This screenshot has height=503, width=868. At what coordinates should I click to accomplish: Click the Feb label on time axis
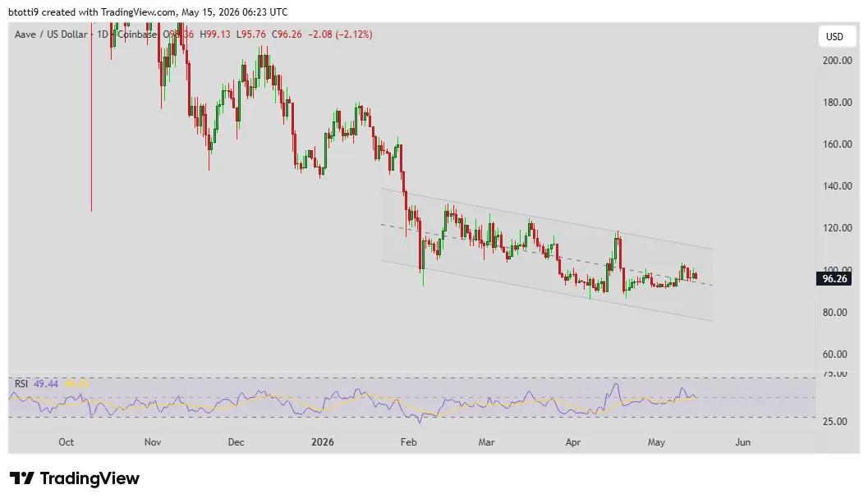(x=408, y=442)
